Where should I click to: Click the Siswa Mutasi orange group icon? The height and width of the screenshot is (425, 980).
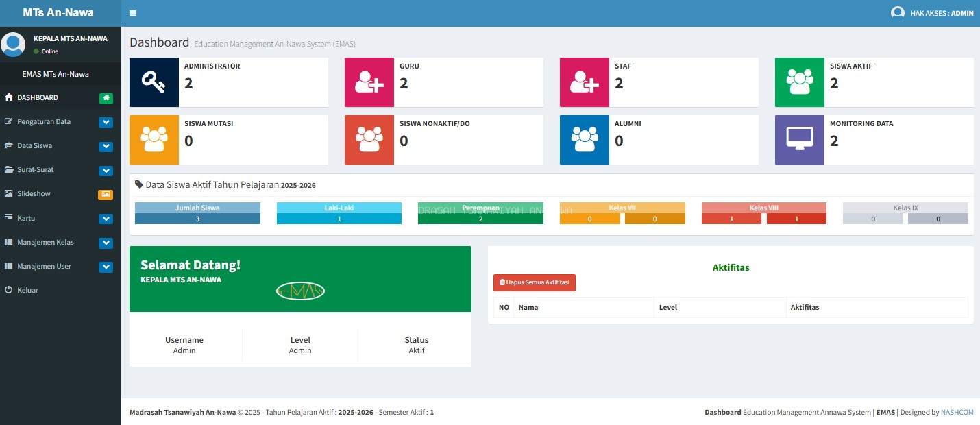154,140
